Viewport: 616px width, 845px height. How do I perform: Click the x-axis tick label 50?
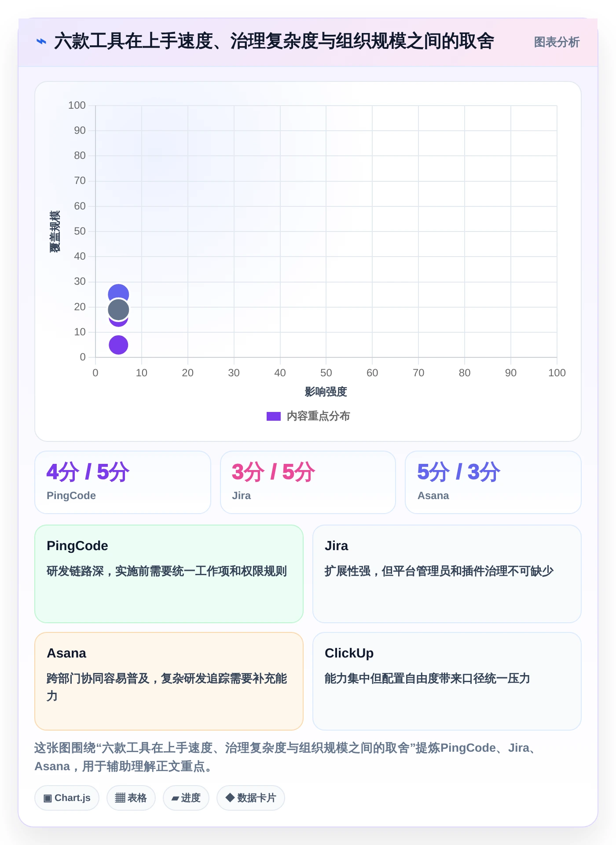coord(326,373)
